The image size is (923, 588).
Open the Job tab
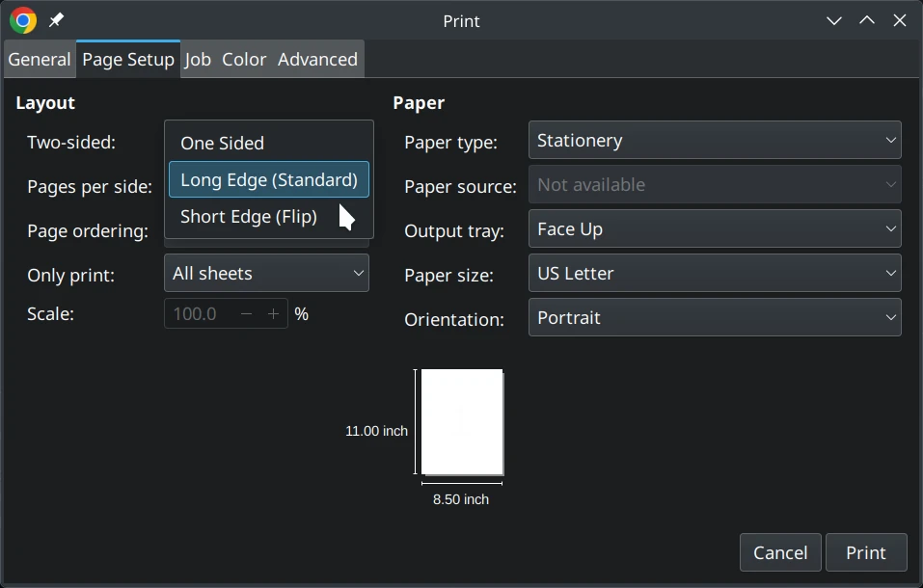coord(198,59)
